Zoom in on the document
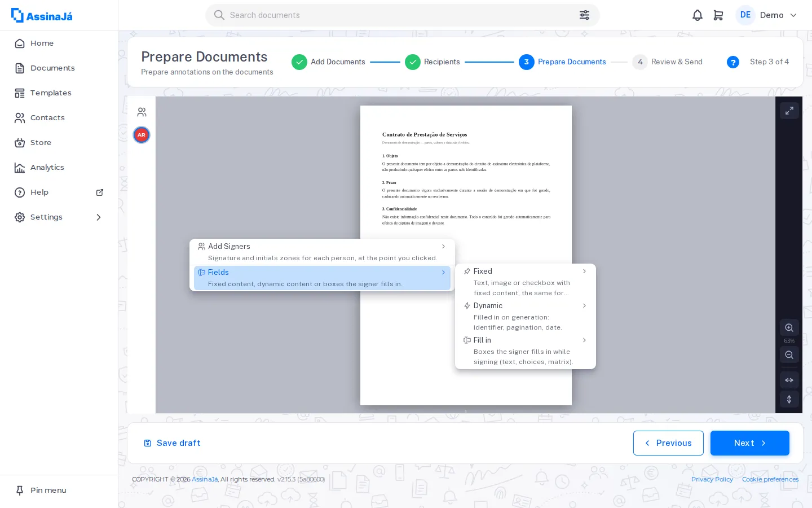This screenshot has height=508, width=812. pyautogui.click(x=789, y=328)
